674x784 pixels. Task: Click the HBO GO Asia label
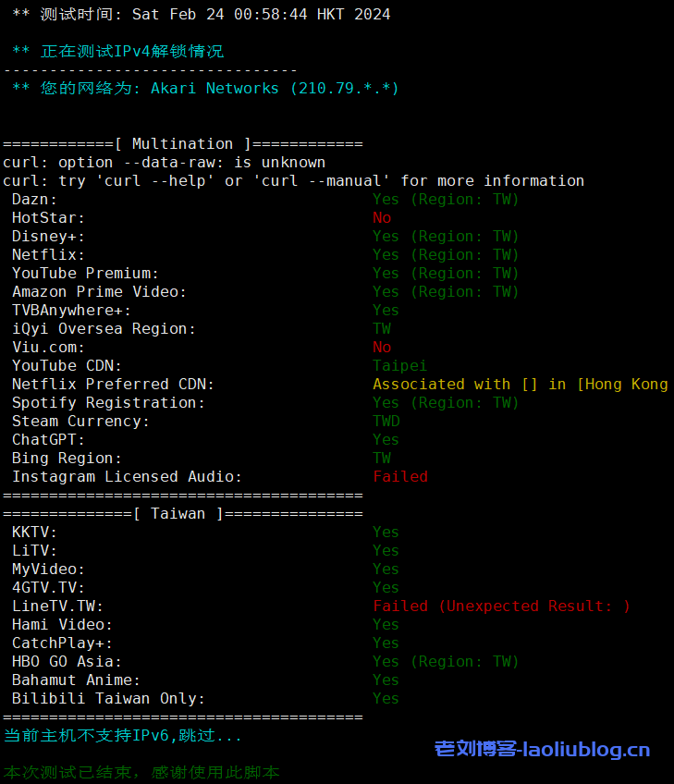click(67, 661)
